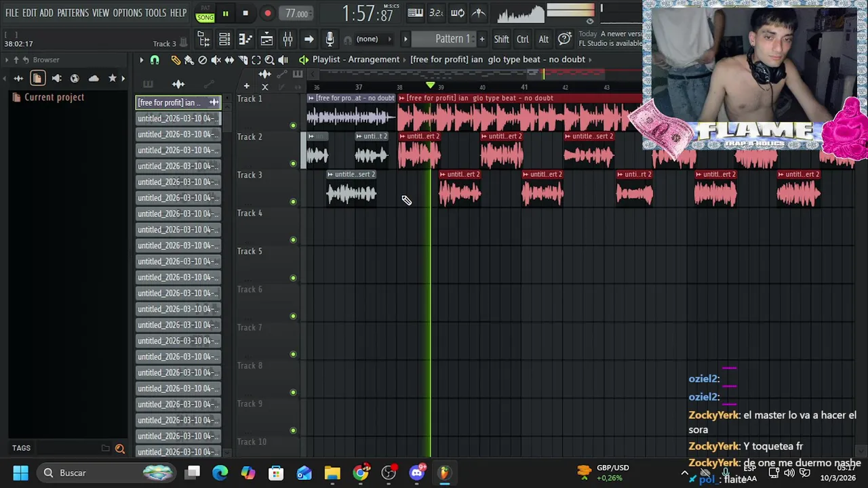Viewport: 868px width, 488px height.
Task: Click the Windows Start button
Action: [x=20, y=472]
